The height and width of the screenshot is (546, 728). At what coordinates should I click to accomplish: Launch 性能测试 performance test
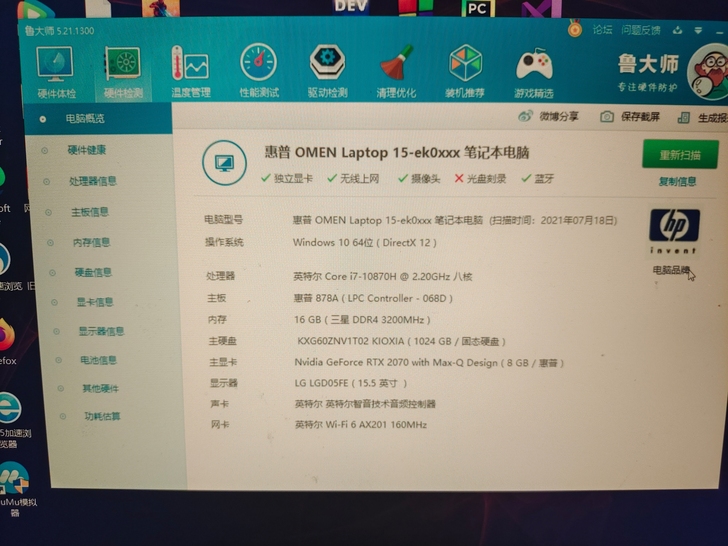click(259, 71)
